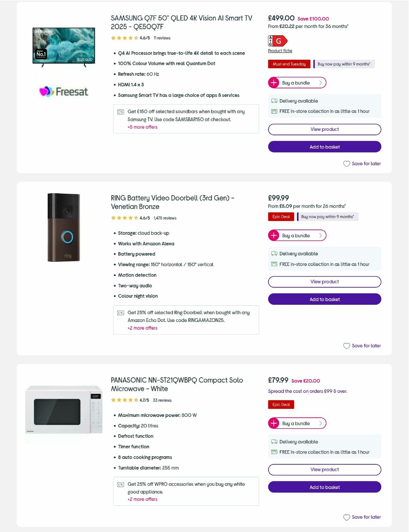Click the Must end Tuesday badge on the Samsung TV

click(x=289, y=64)
